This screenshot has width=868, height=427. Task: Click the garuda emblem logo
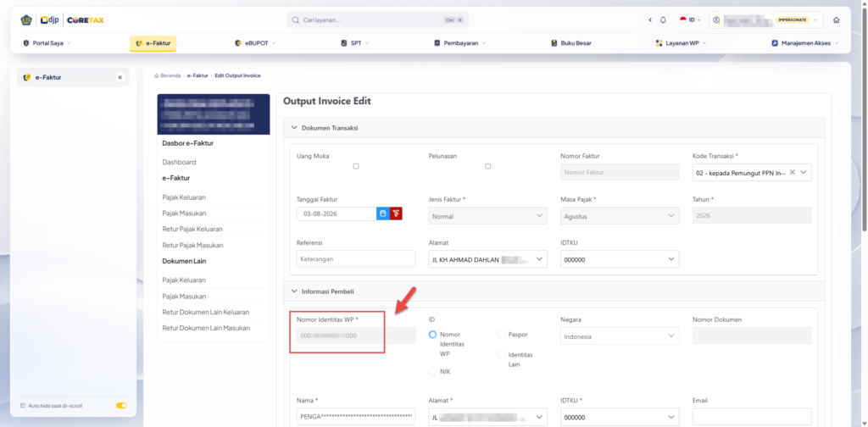pyautogui.click(x=26, y=20)
